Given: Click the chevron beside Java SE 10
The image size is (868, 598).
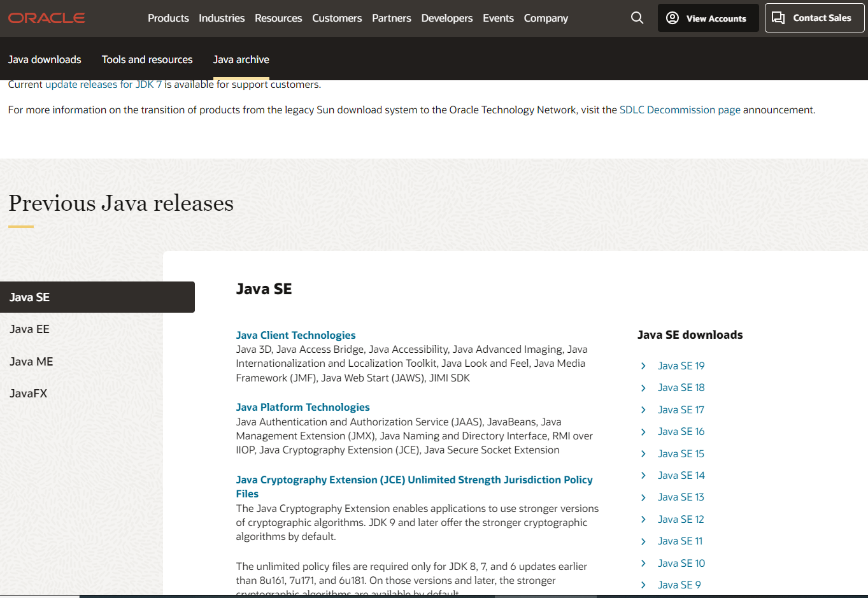Looking at the screenshot, I should point(643,563).
